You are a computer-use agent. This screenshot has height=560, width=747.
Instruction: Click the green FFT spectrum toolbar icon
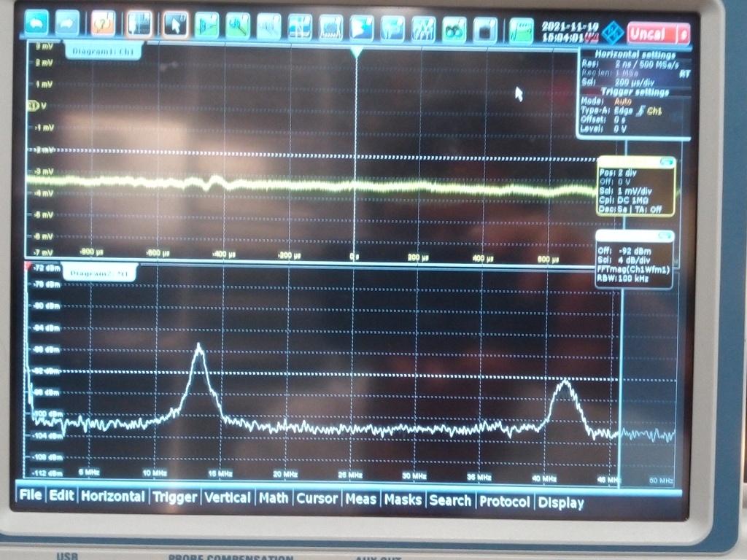point(424,28)
